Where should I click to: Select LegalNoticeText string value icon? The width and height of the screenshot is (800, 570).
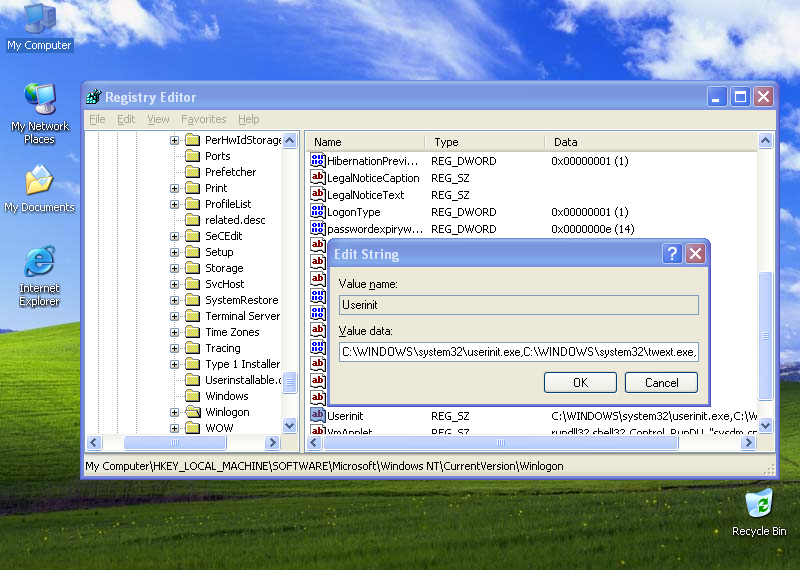(317, 194)
